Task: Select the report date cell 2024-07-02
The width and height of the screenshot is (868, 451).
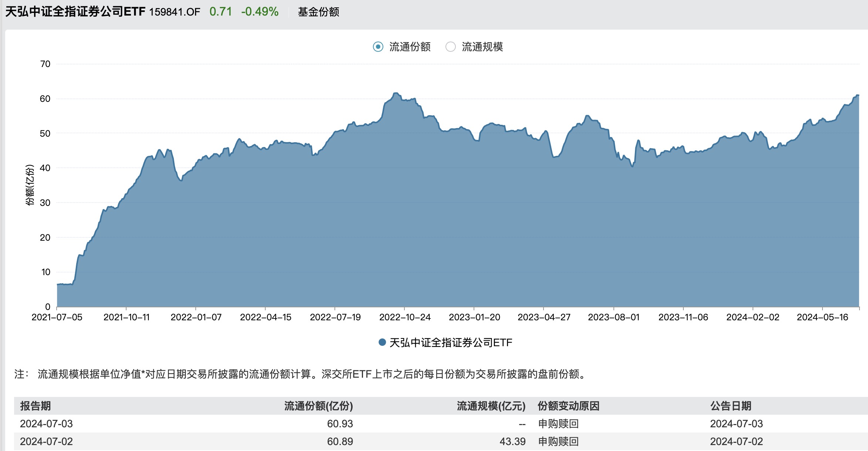Action: (x=46, y=441)
